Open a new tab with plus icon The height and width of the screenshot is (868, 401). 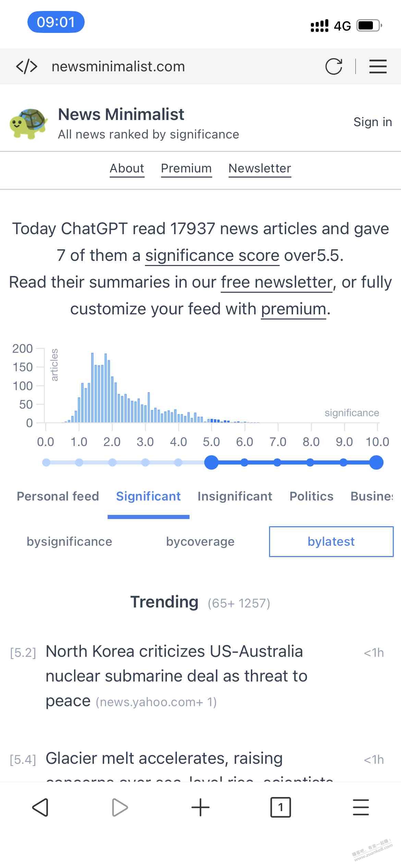(x=200, y=807)
